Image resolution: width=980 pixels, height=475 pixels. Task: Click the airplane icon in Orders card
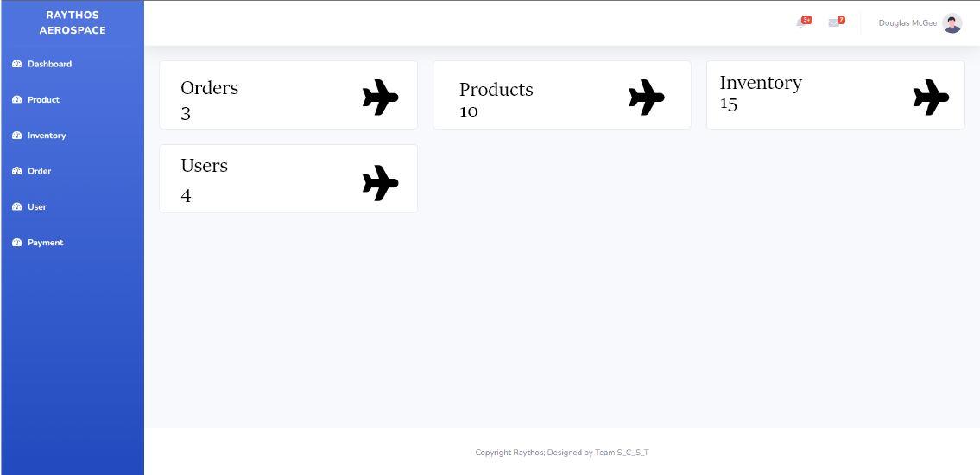[x=380, y=98]
